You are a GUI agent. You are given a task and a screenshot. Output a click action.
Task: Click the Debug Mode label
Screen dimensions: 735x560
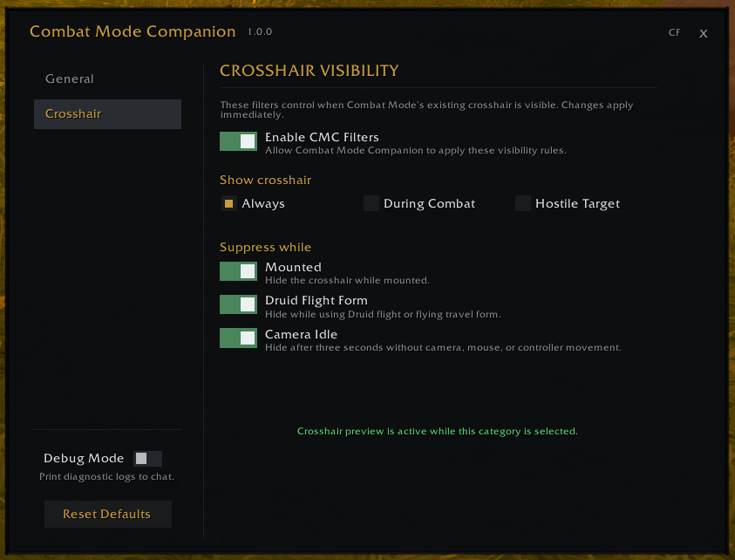tap(84, 458)
